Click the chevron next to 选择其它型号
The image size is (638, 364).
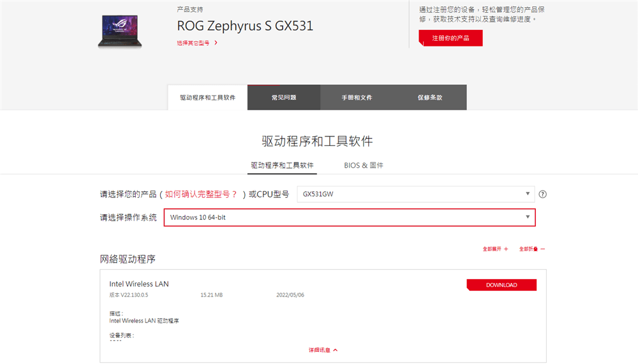(216, 43)
